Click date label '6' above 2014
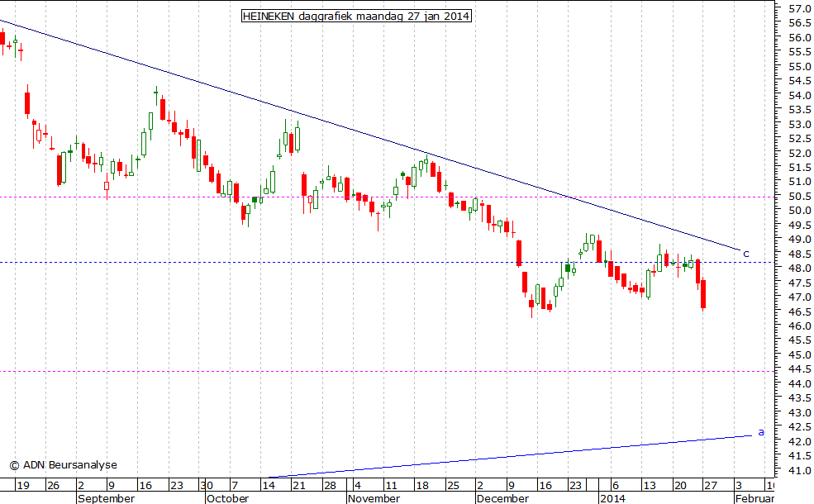Image resolution: width=814 pixels, height=504 pixels. pos(616,486)
